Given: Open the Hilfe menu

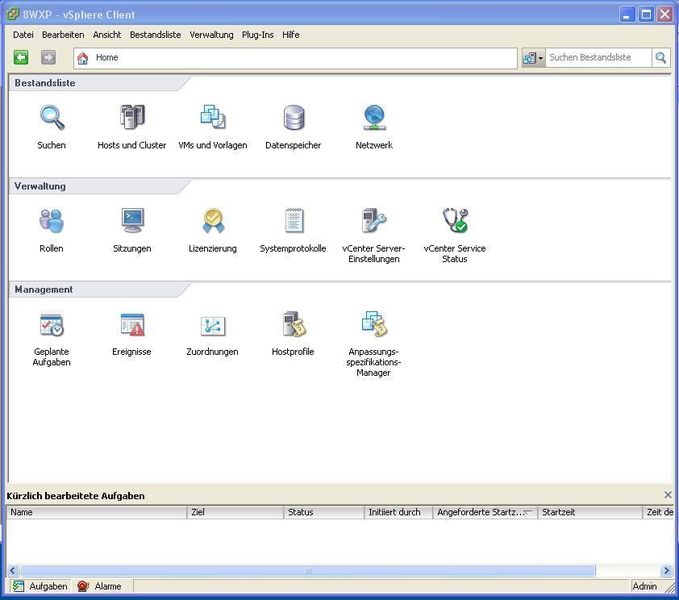Looking at the screenshot, I should click(x=291, y=35).
